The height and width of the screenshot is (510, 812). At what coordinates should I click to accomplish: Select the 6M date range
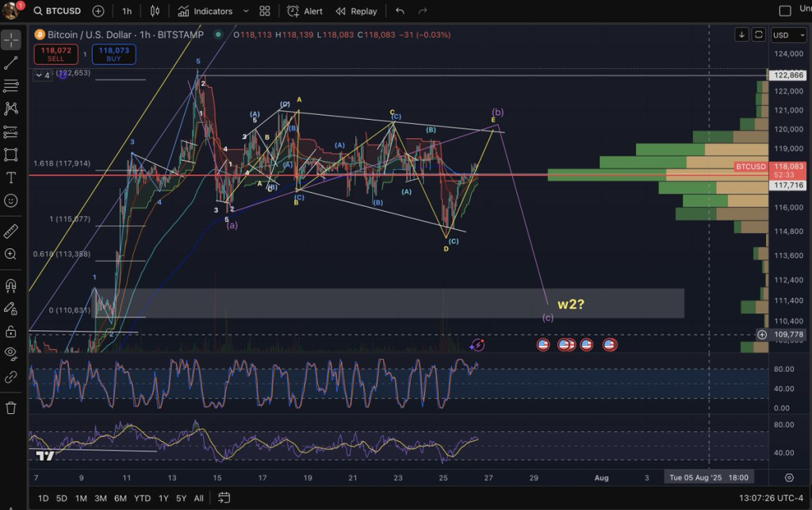coord(121,498)
